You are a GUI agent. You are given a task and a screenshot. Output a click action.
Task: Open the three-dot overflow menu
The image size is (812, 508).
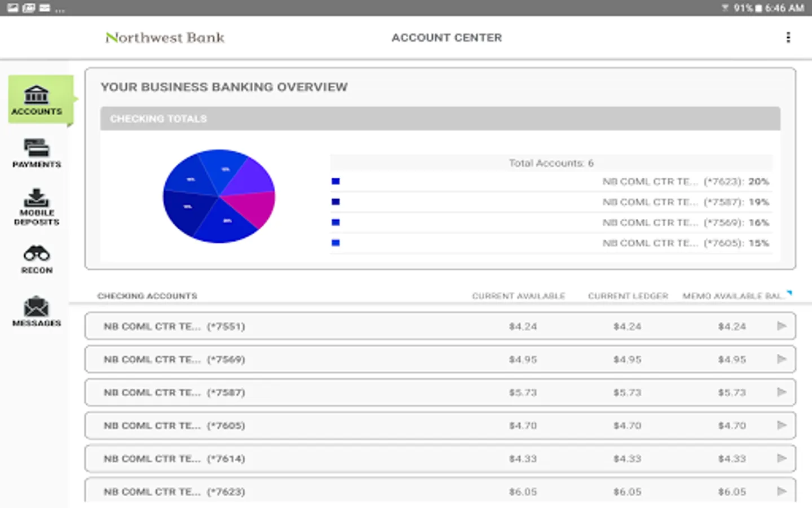(788, 37)
